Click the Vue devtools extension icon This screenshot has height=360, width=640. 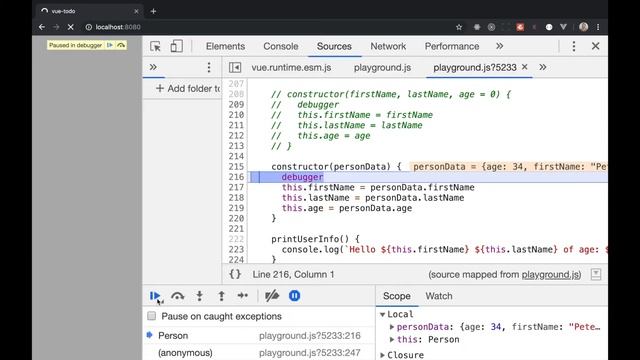[x=563, y=27]
